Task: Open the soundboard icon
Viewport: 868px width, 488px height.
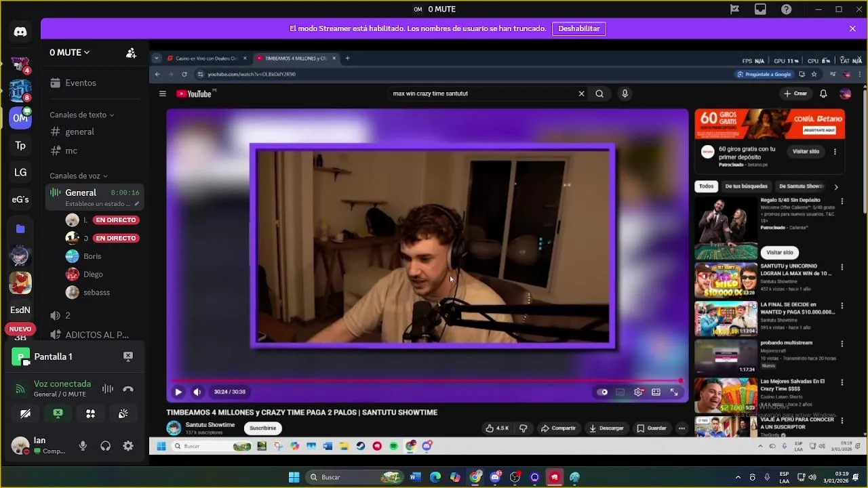Action: click(x=123, y=413)
